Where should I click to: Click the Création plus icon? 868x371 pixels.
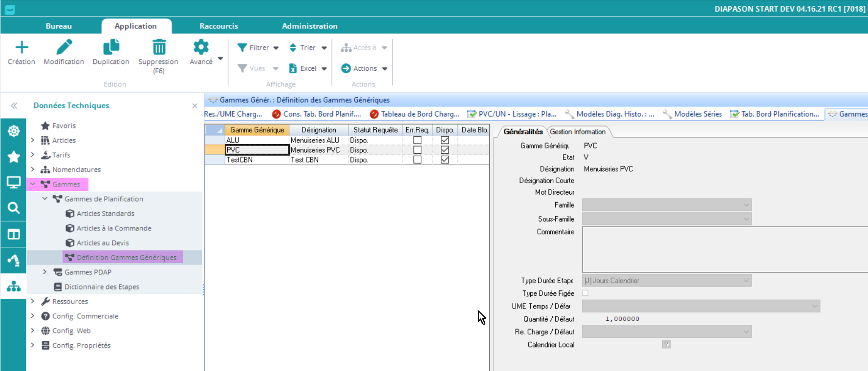coord(22,48)
